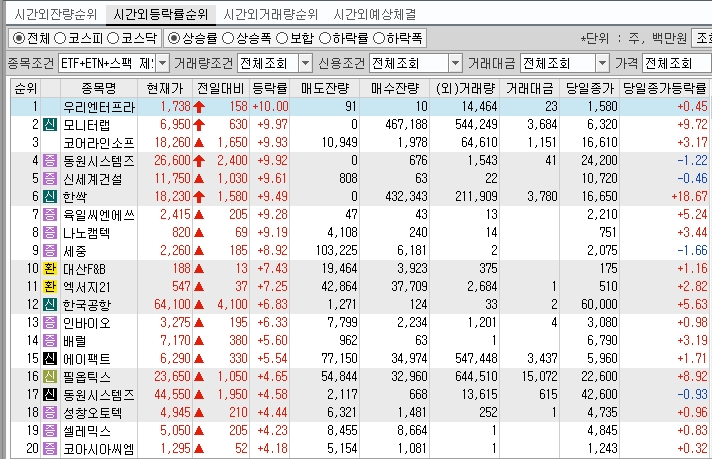
Task: Click stock name 에이팩트
Action: [86, 359]
